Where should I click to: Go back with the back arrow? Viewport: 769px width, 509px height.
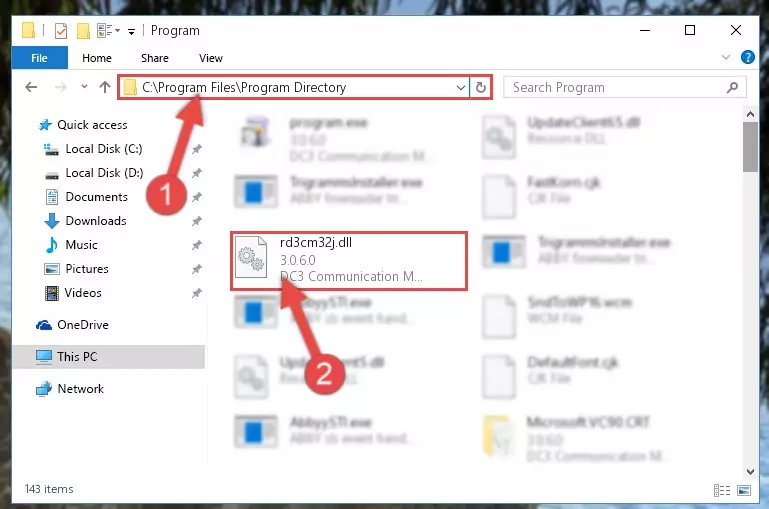coord(31,87)
